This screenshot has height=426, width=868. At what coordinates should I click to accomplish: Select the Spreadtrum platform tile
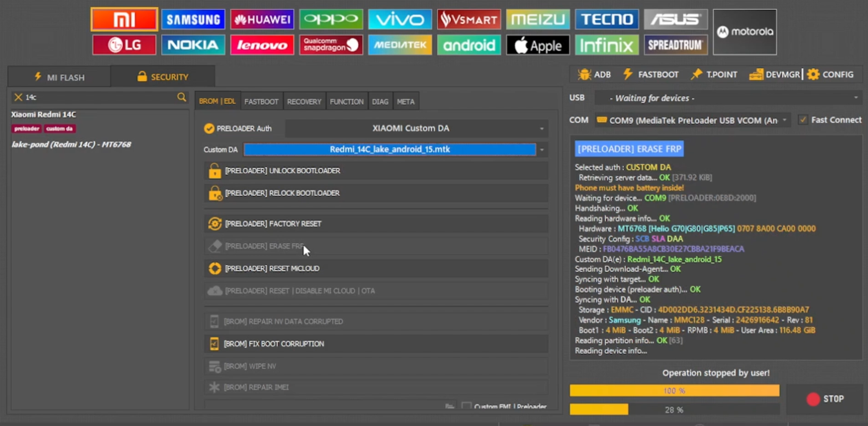pyautogui.click(x=676, y=45)
